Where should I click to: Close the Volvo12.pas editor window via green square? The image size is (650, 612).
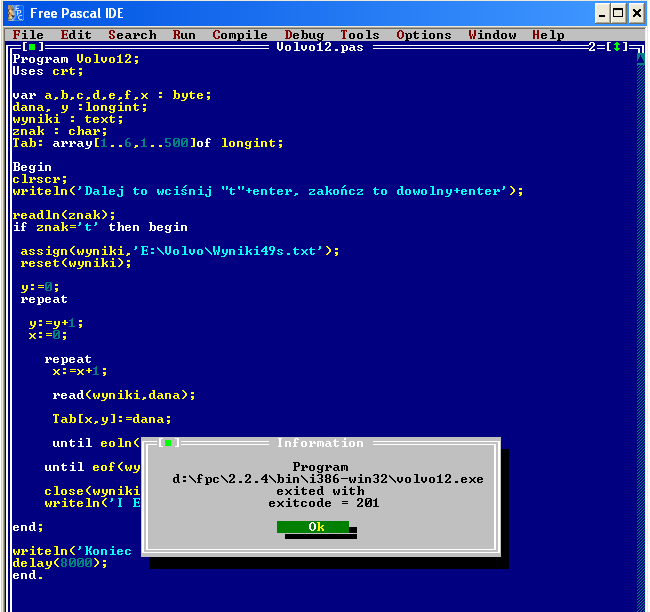point(32,47)
